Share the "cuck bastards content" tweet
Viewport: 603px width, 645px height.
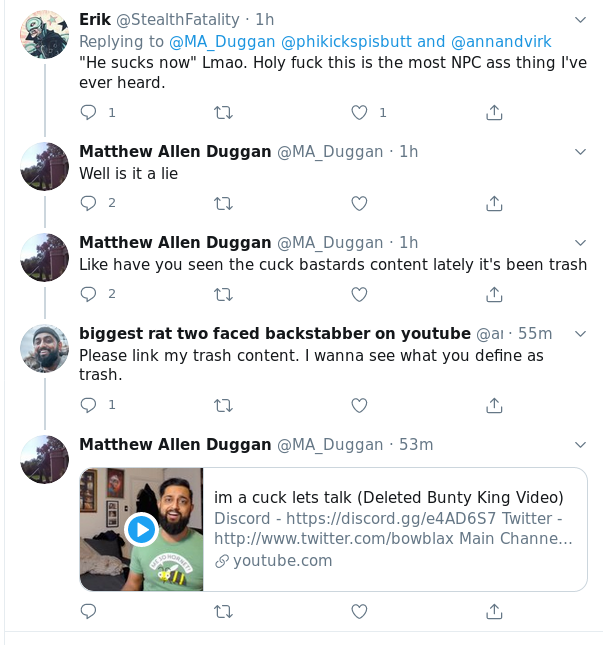point(494,294)
